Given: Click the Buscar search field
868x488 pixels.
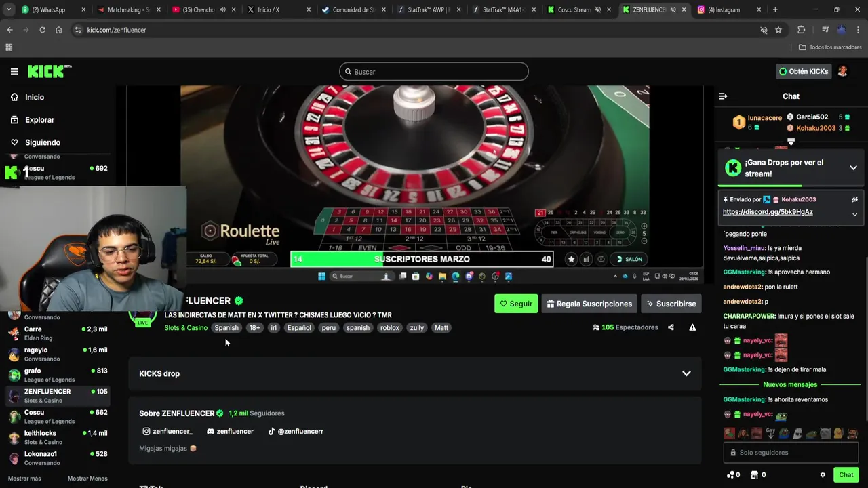Looking at the screenshot, I should [434, 72].
